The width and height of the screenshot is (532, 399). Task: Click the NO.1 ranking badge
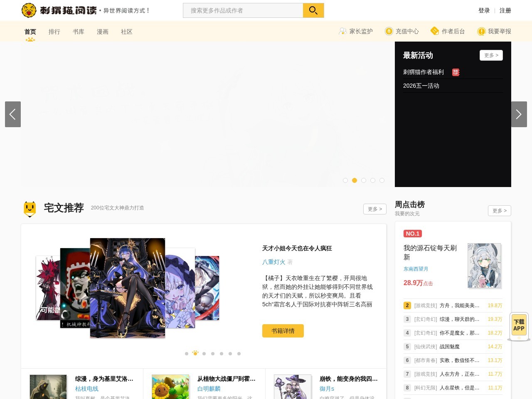pos(413,234)
